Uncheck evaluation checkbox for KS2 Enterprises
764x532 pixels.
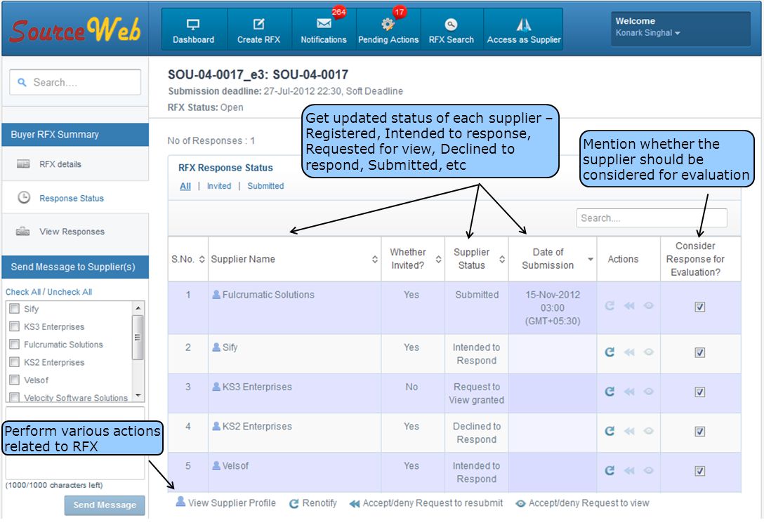(x=699, y=432)
